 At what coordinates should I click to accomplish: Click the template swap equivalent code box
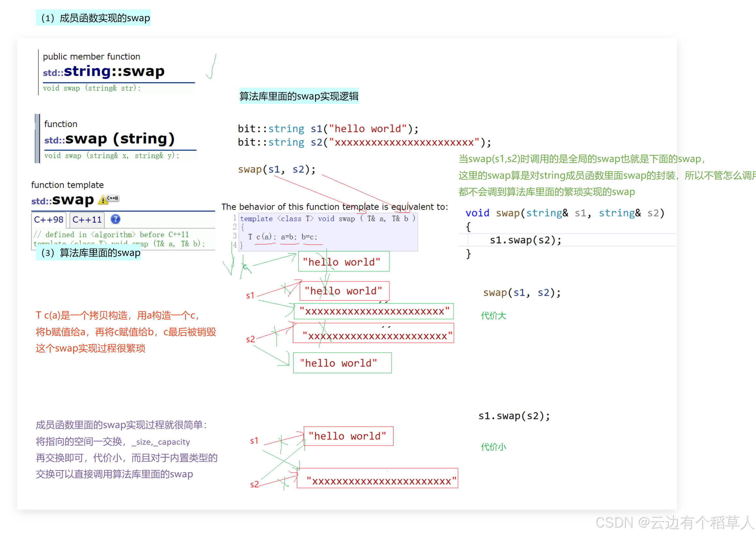328,232
